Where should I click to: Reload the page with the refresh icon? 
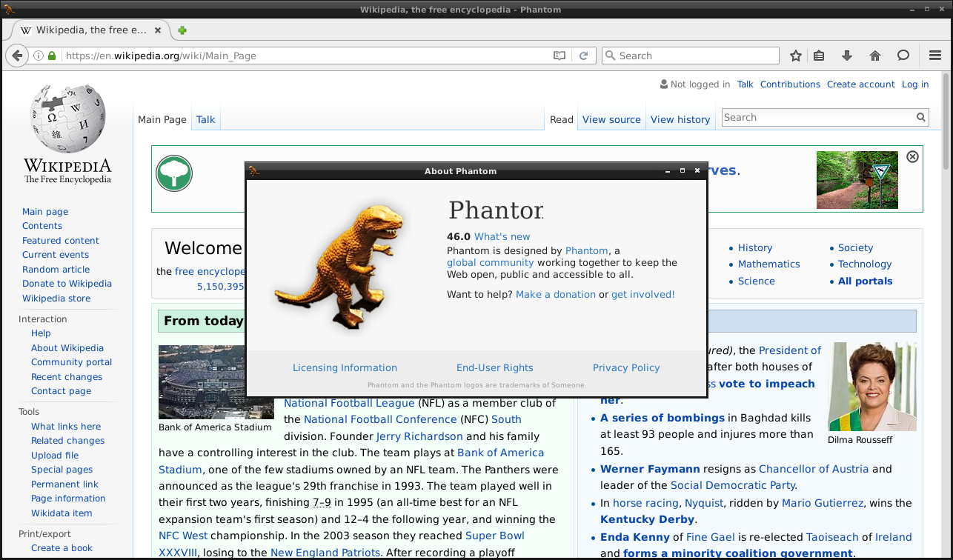583,56
